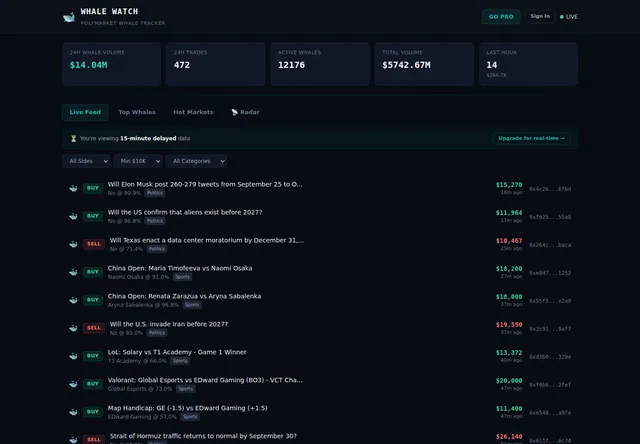
Task: Click the green LIVE status dot
Action: pyautogui.click(x=562, y=17)
